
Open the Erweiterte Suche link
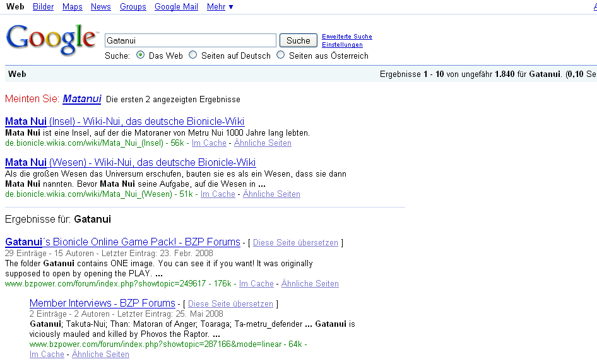(x=347, y=37)
